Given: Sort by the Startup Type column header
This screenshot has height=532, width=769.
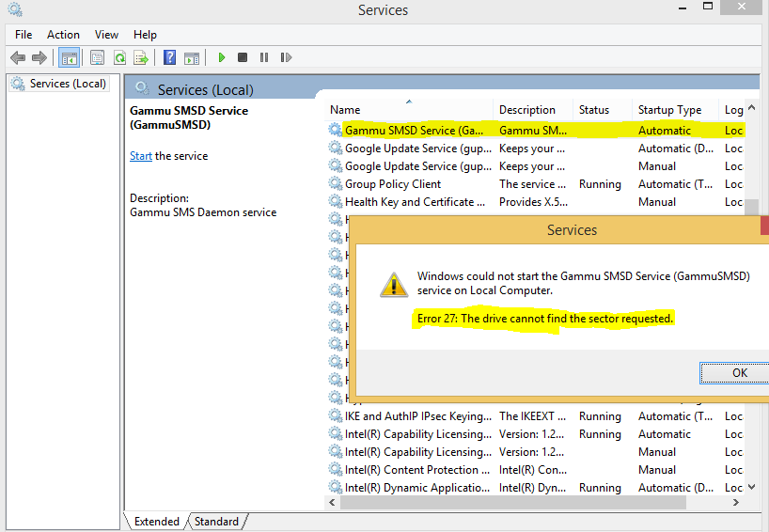Looking at the screenshot, I should pos(675,110).
